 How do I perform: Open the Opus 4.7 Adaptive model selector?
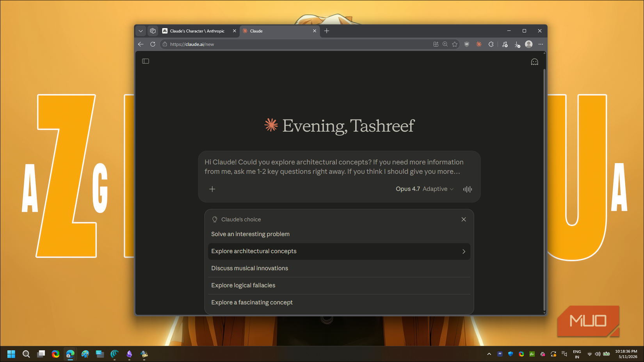click(x=425, y=189)
